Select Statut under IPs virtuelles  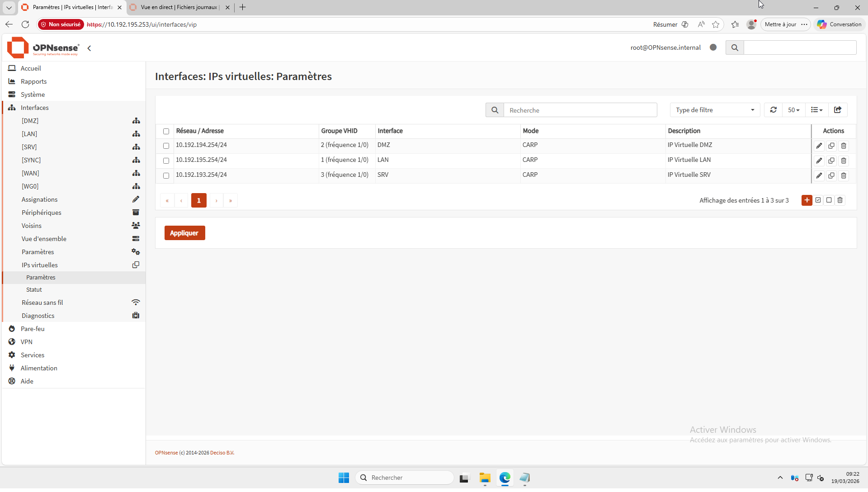pyautogui.click(x=34, y=289)
